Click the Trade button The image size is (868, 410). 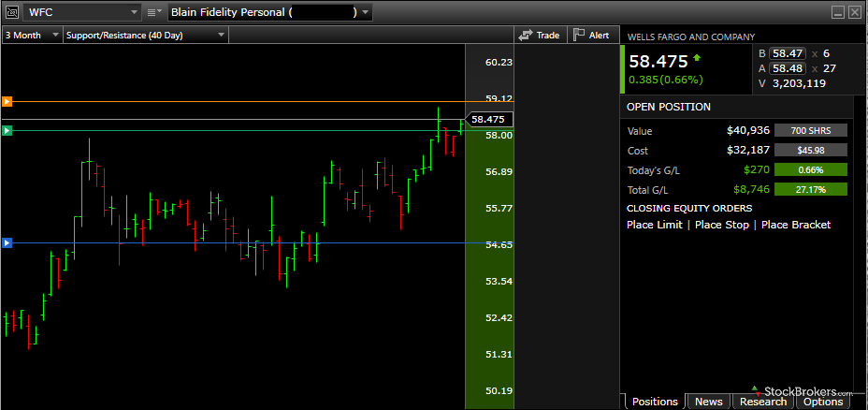(540, 35)
